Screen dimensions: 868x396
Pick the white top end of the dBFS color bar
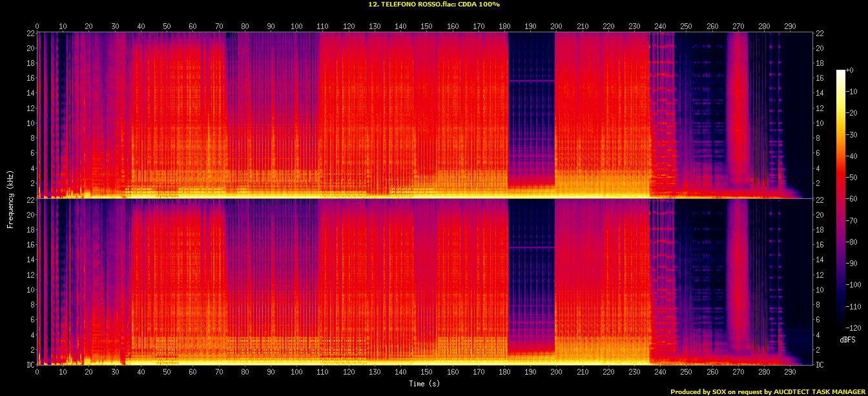click(840, 72)
